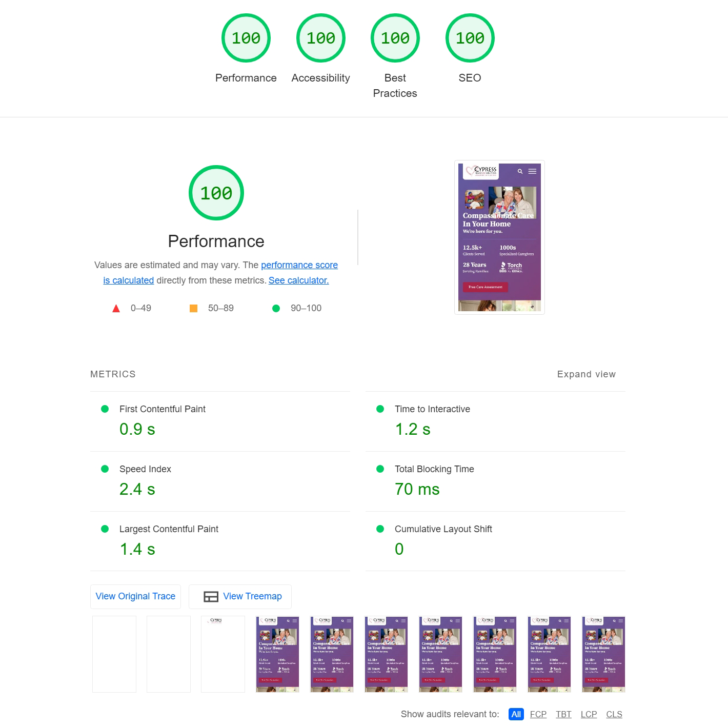Open the View Original Trace button

(x=135, y=597)
